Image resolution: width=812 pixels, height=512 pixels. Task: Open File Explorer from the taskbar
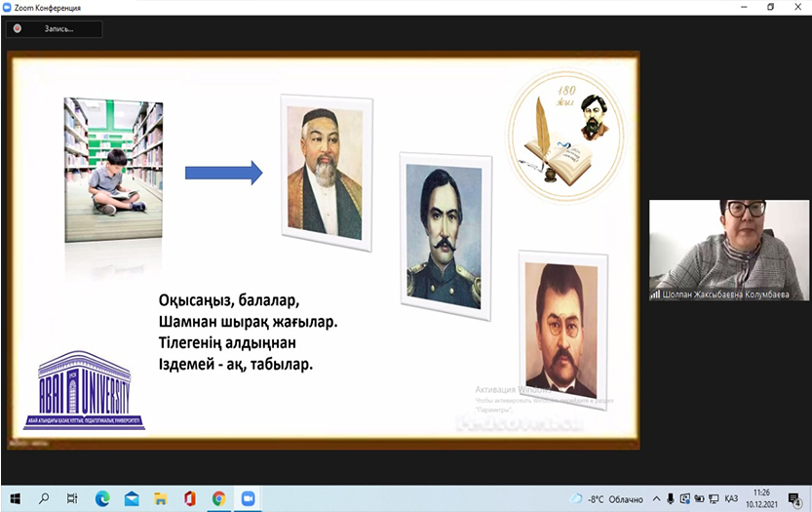[x=160, y=498]
